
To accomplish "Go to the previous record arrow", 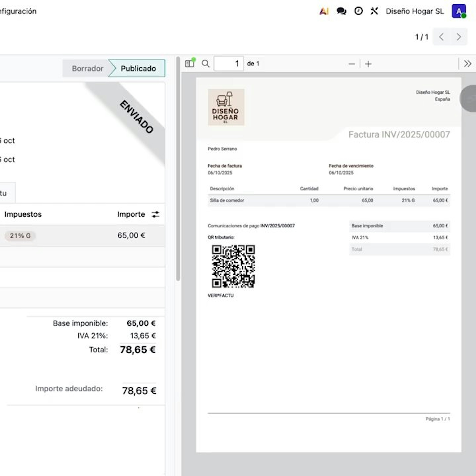I will click(441, 37).
